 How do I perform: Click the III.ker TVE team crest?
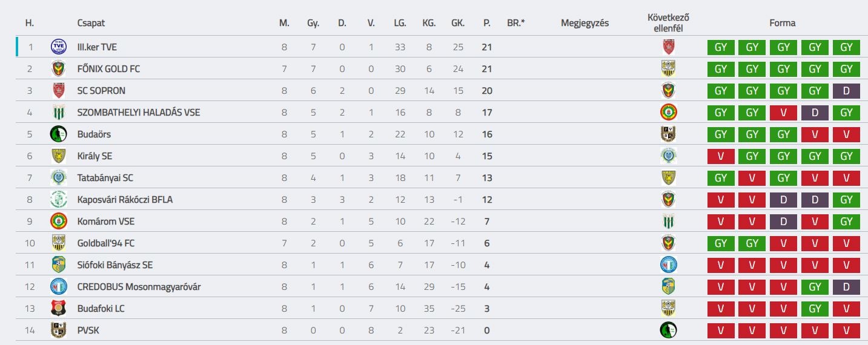59,47
